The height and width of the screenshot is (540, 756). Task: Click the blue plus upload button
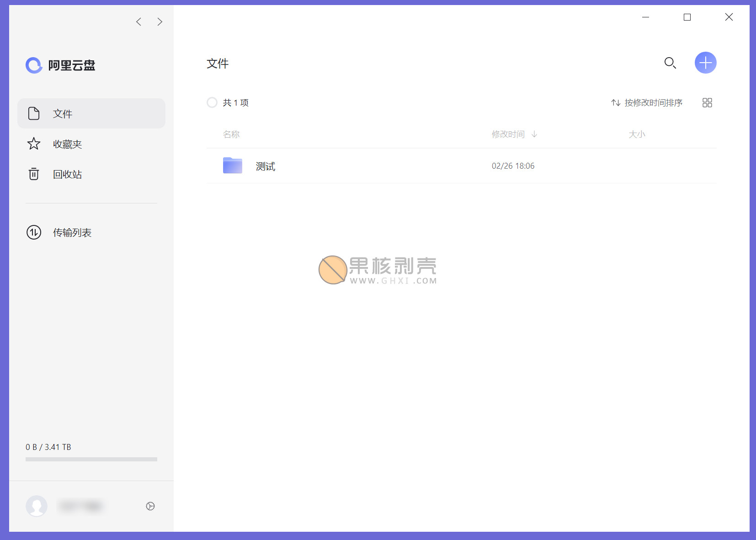pyautogui.click(x=705, y=63)
